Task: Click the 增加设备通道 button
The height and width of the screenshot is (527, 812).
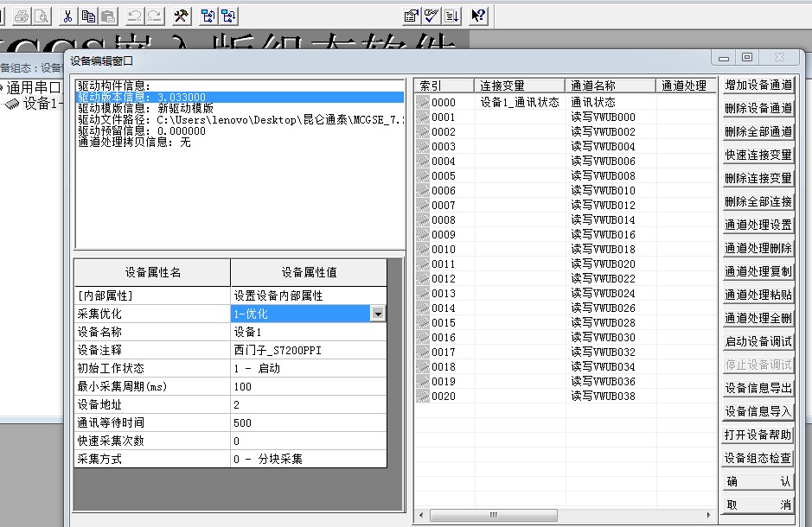Action: pos(758,86)
